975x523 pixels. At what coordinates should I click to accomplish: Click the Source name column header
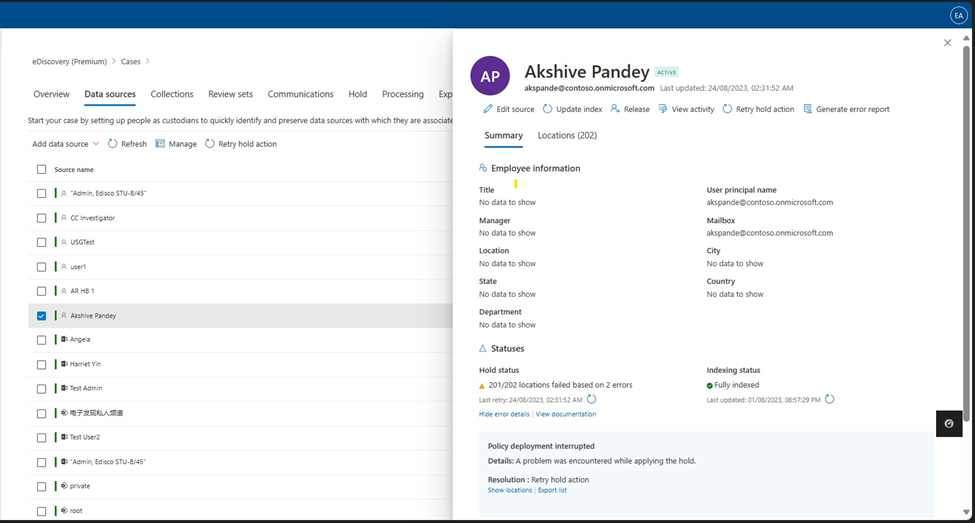click(73, 170)
